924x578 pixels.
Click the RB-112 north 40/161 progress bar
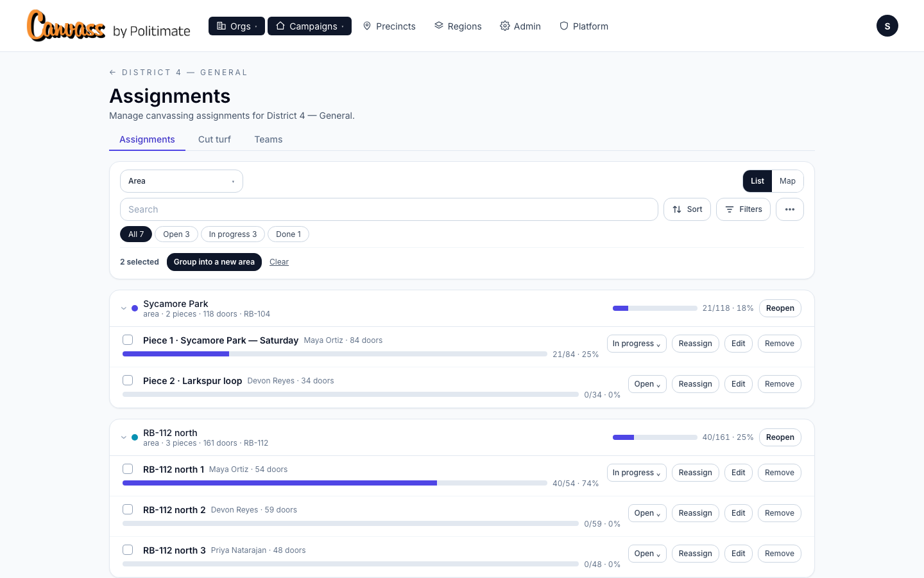click(x=655, y=437)
